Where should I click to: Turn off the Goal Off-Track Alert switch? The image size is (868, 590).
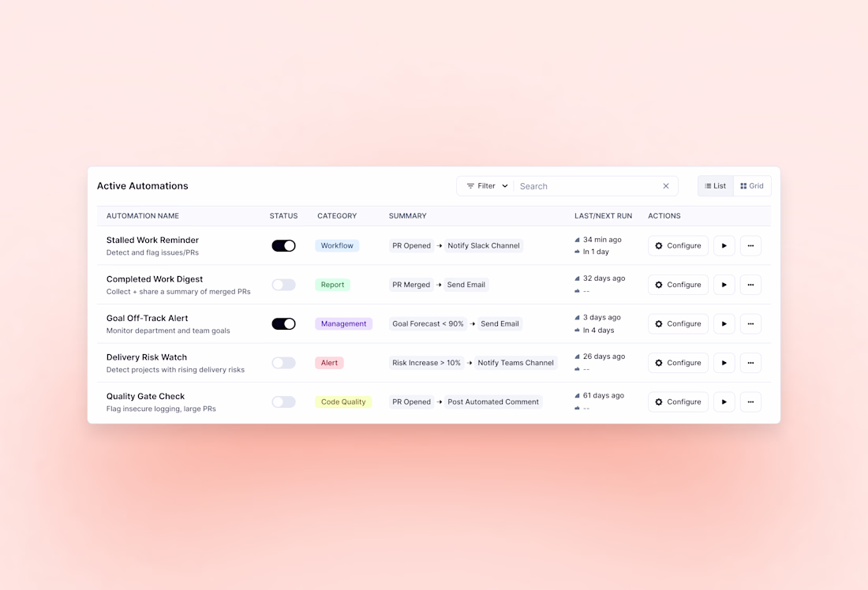[283, 323]
